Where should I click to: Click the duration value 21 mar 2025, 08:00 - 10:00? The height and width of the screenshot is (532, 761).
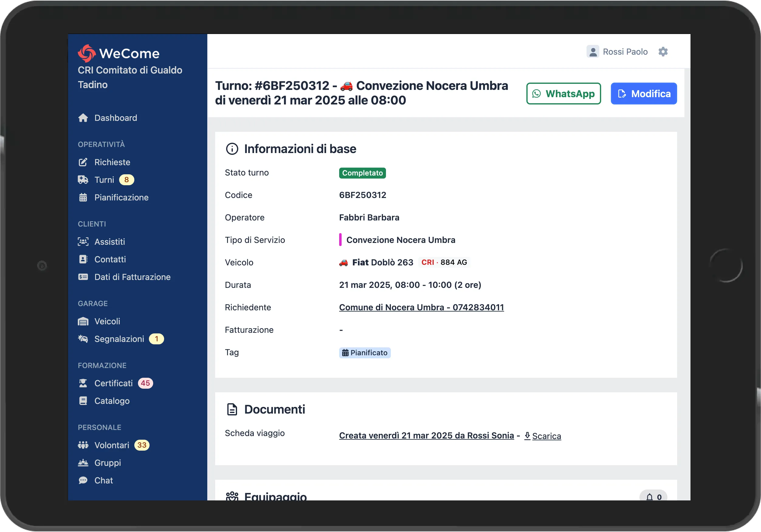(x=410, y=285)
